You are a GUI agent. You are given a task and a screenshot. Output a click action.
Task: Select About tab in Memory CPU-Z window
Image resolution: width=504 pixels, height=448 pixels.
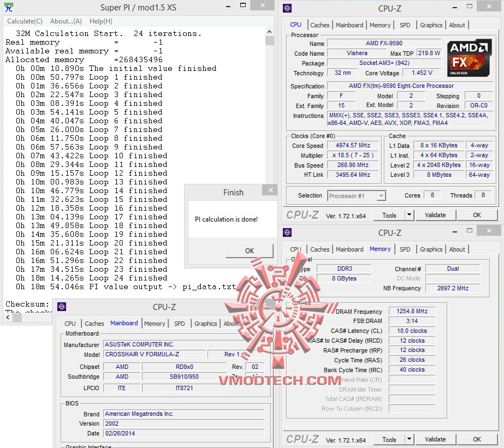457,249
